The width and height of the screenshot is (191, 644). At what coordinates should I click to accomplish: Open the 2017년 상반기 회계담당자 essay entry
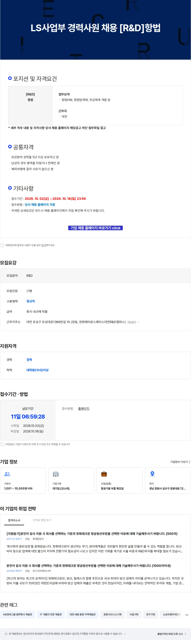click(x=95, y=542)
